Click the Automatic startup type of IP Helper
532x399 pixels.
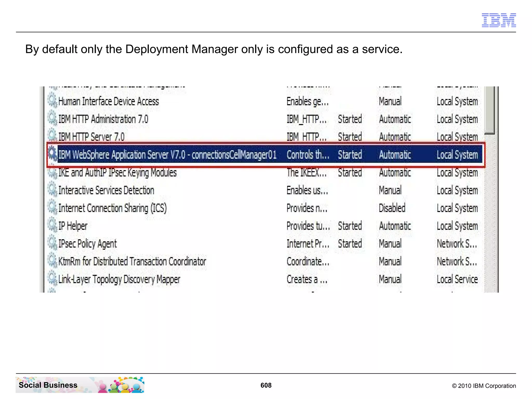click(x=395, y=226)
